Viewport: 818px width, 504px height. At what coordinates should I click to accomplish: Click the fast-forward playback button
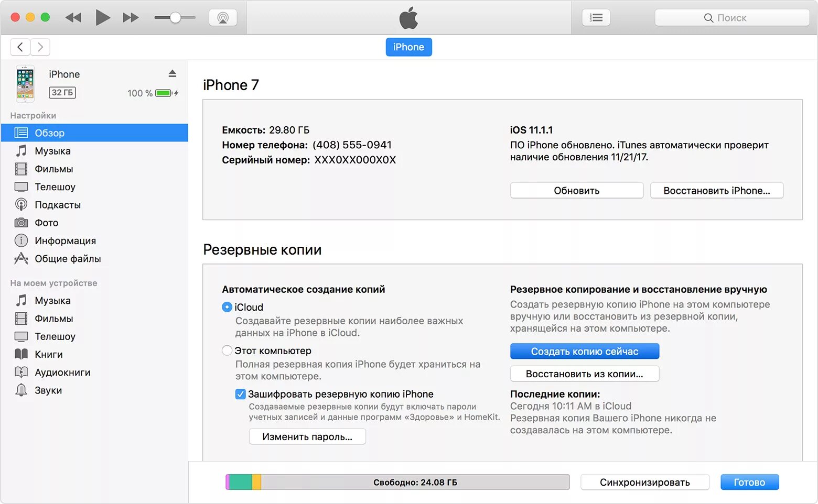tap(131, 18)
